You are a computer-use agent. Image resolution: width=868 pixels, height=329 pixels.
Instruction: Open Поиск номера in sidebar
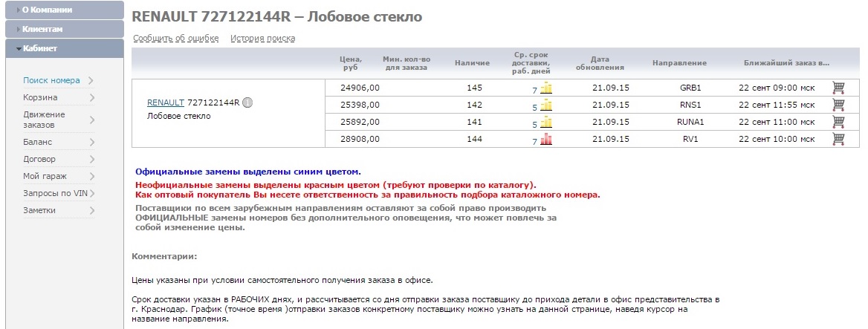tap(51, 80)
